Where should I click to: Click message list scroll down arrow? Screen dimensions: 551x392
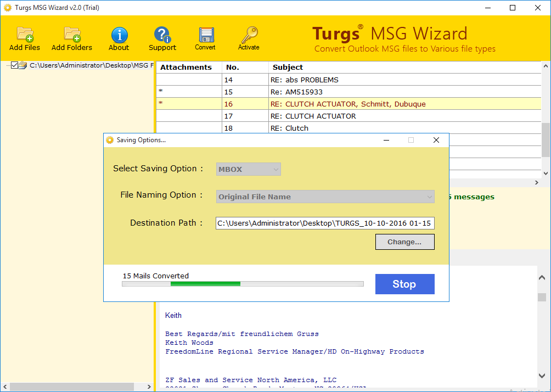(546, 173)
